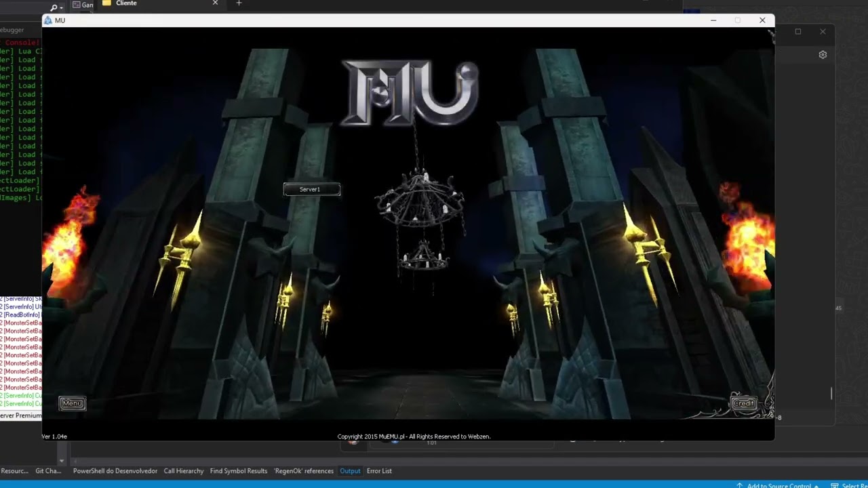868x488 pixels.
Task: Click the disabled maximize button of the MU window
Action: 738,20
